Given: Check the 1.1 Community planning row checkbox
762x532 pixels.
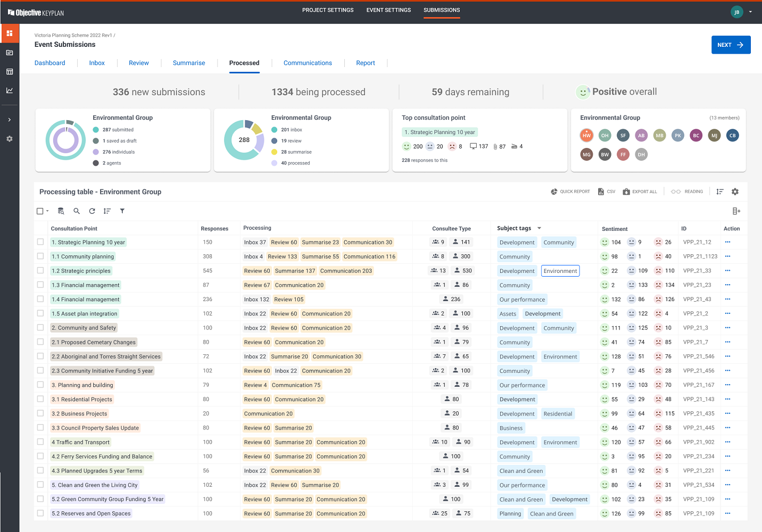Looking at the screenshot, I should click(40, 256).
